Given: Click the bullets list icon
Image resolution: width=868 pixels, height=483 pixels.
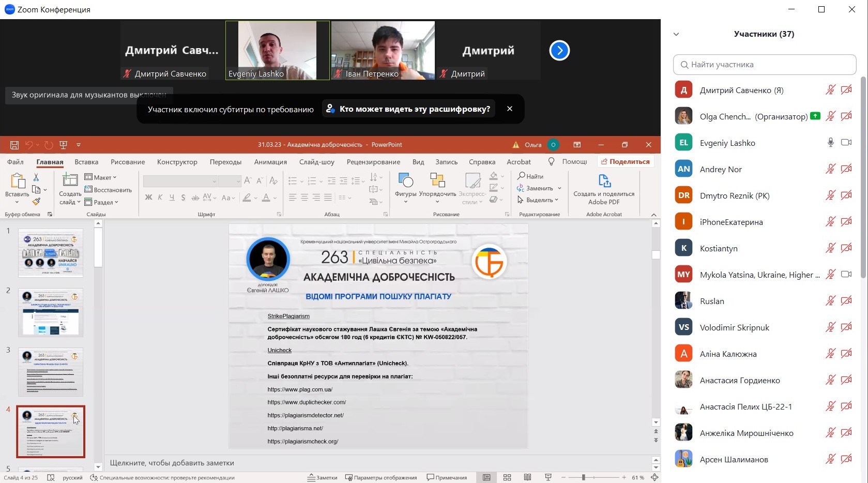Looking at the screenshot, I should pyautogui.click(x=293, y=181).
